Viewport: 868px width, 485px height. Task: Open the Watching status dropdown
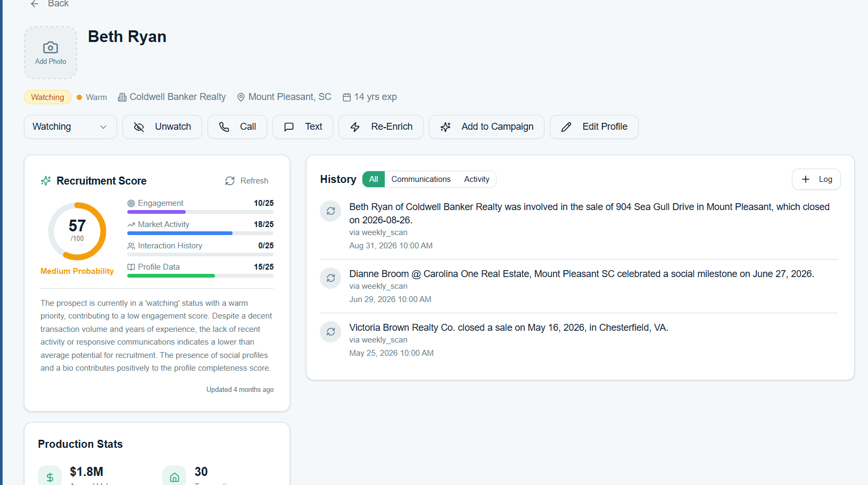[x=70, y=127]
